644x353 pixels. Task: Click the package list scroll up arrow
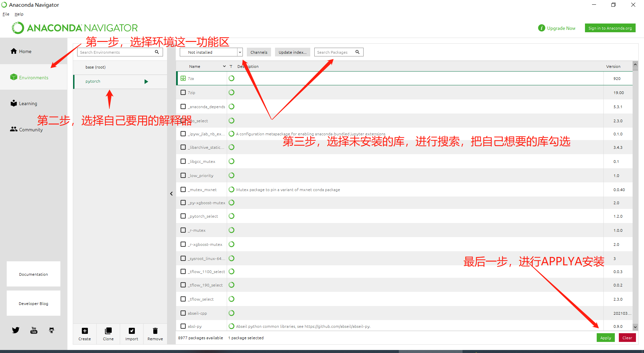coord(635,64)
